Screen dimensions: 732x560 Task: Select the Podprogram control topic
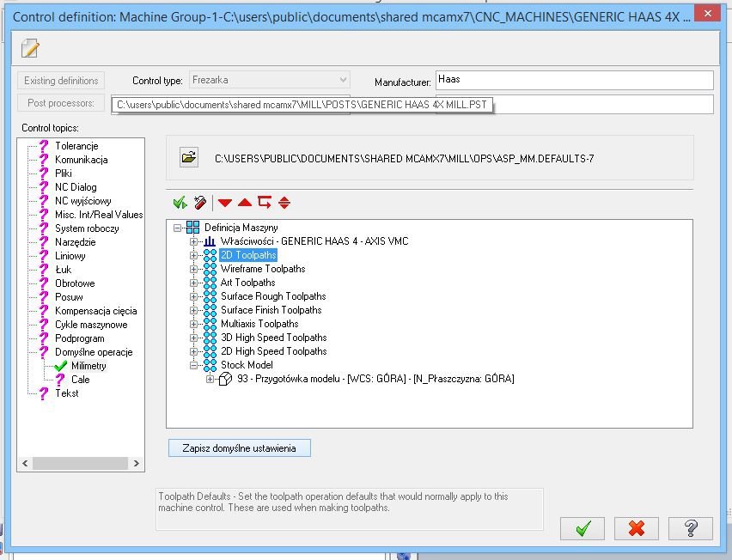click(x=79, y=338)
